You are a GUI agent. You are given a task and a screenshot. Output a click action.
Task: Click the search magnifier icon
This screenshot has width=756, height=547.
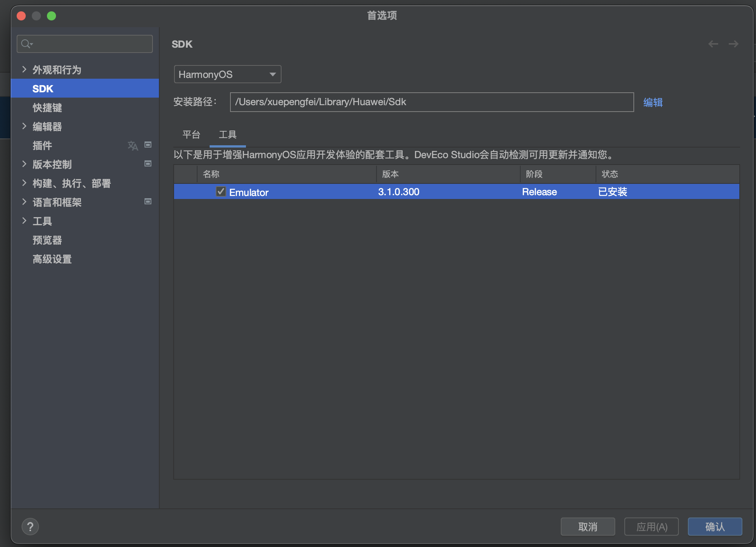pos(27,44)
